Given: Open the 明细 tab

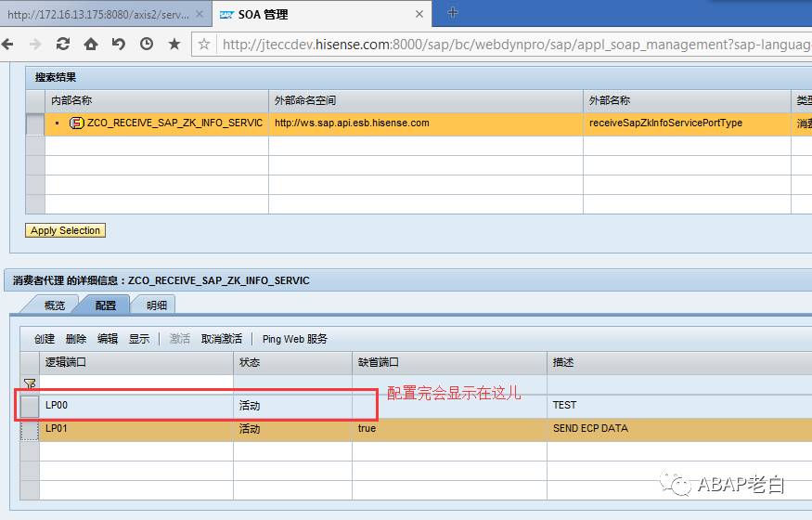Looking at the screenshot, I should [x=157, y=305].
